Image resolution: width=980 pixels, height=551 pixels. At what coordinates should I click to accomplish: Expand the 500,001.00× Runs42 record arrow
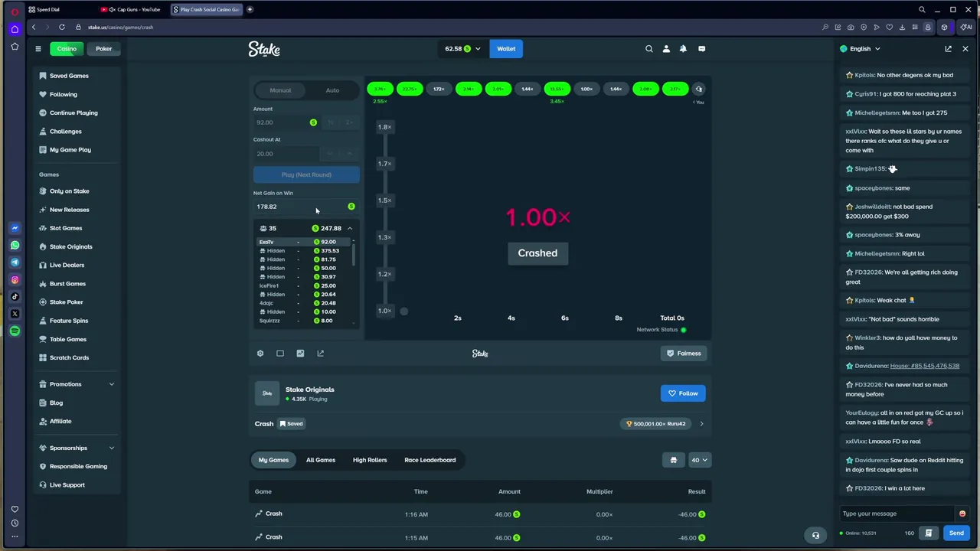[x=701, y=423]
